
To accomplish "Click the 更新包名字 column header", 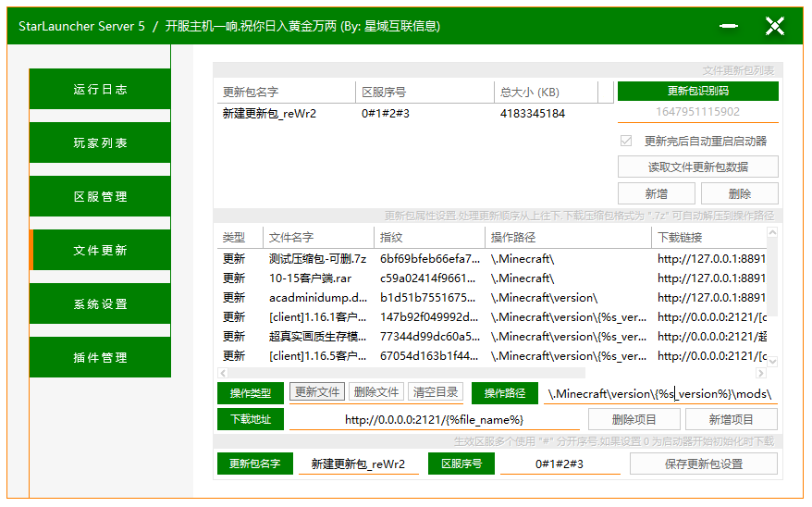I will tap(287, 93).
